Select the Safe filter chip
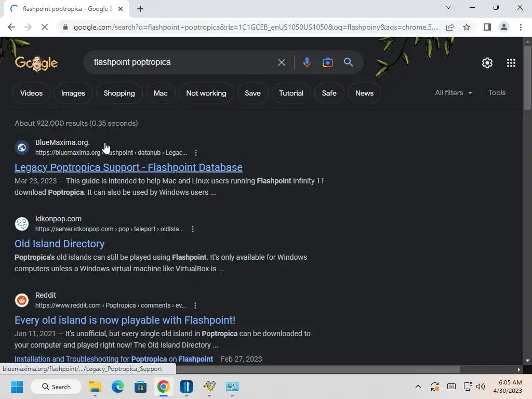 tap(329, 93)
